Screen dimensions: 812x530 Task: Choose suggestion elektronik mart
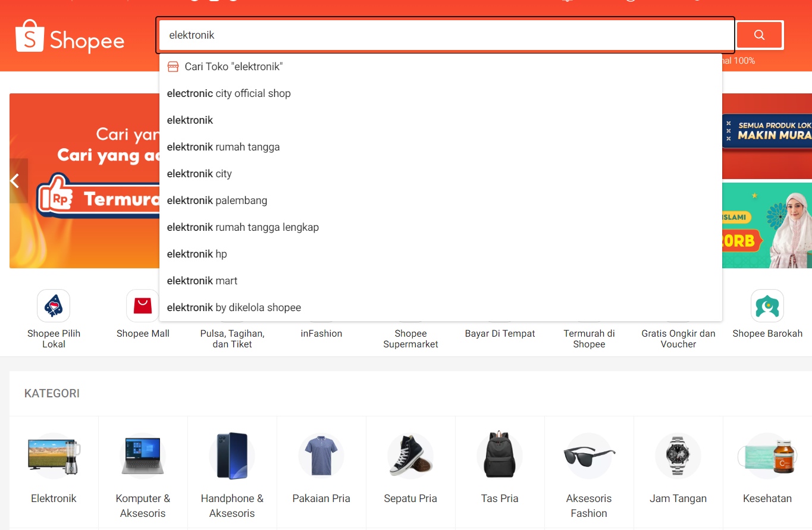[x=441, y=281]
